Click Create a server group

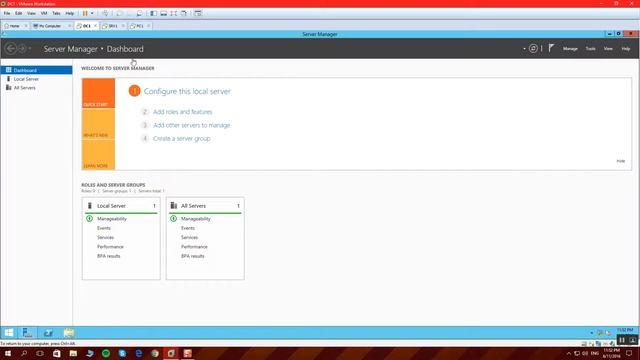[182, 139]
